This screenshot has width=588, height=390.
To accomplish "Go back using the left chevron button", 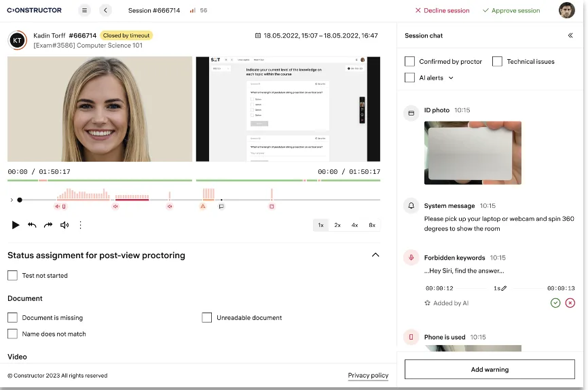I will tap(105, 10).
